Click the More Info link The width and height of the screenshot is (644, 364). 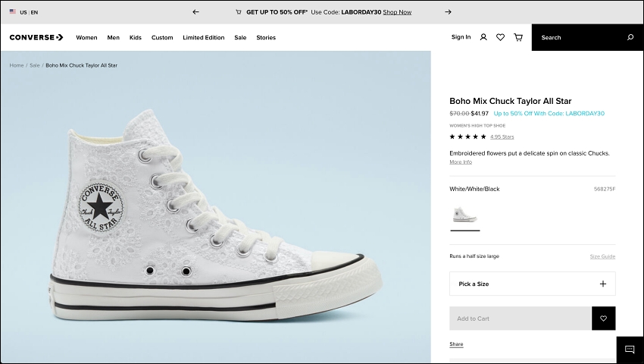[461, 162]
